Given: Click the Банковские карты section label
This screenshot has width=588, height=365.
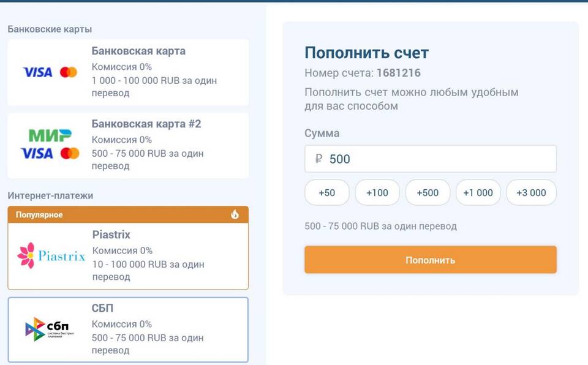Looking at the screenshot, I should pos(50,29).
